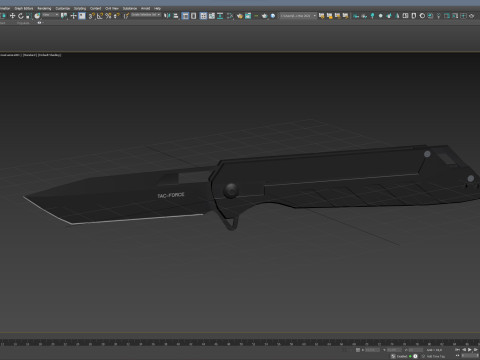The image size is (480, 360).
Task: Toggle the Layer Explorer
Action: [x=193, y=16]
